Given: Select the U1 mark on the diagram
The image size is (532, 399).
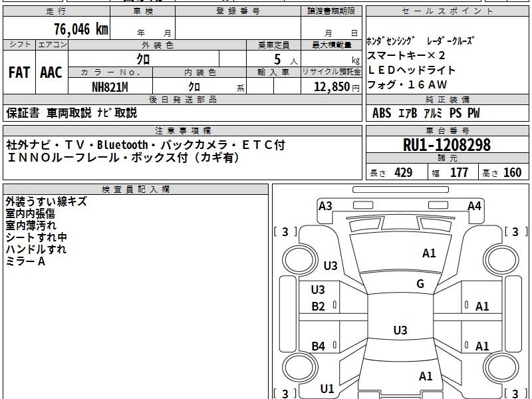Looking at the screenshot, I should pos(327,389).
